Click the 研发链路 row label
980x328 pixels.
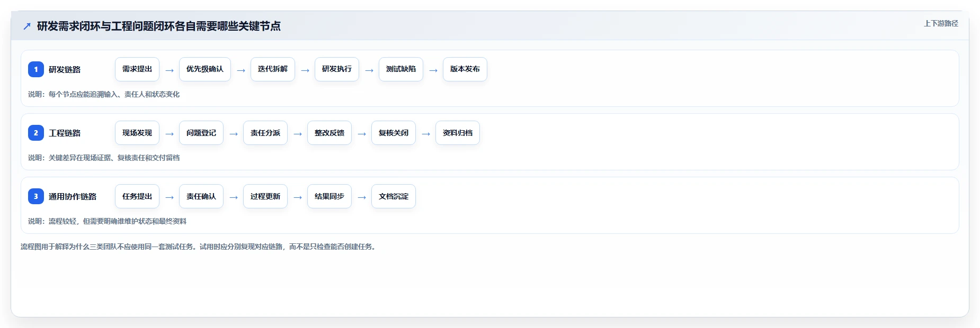[65, 69]
